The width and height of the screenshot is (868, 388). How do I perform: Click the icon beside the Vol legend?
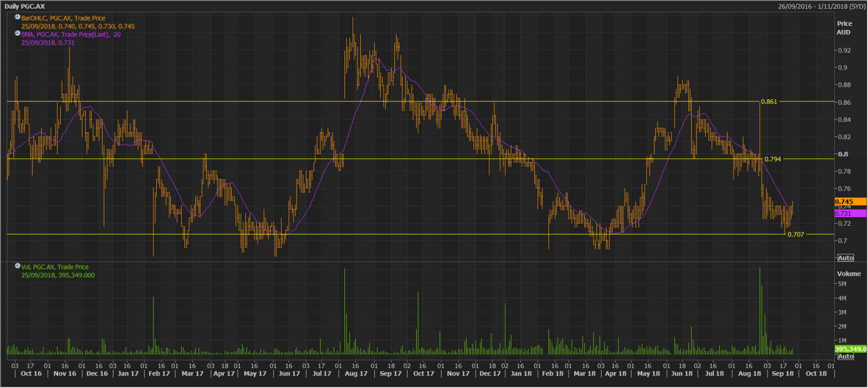tap(17, 266)
